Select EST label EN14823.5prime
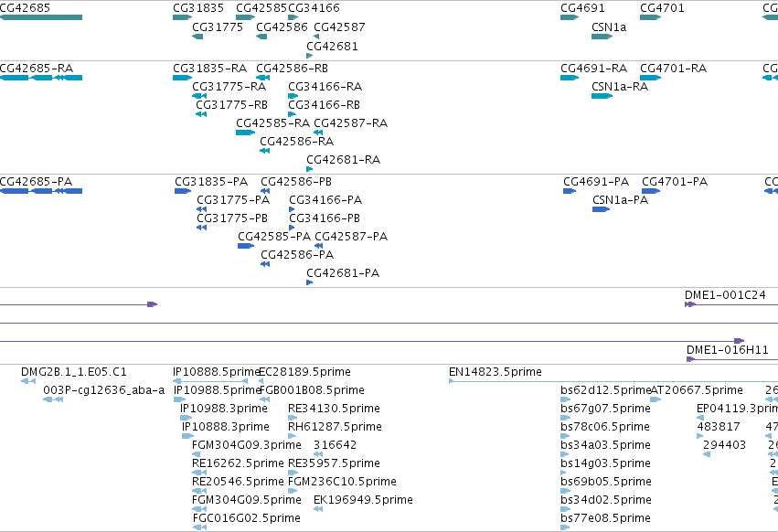The width and height of the screenshot is (778, 532). click(x=496, y=372)
